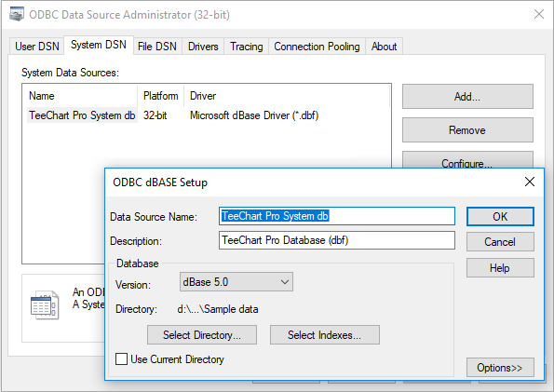The width and height of the screenshot is (554, 392).
Task: Open Help in dBASE Setup dialog
Action: [x=500, y=268]
